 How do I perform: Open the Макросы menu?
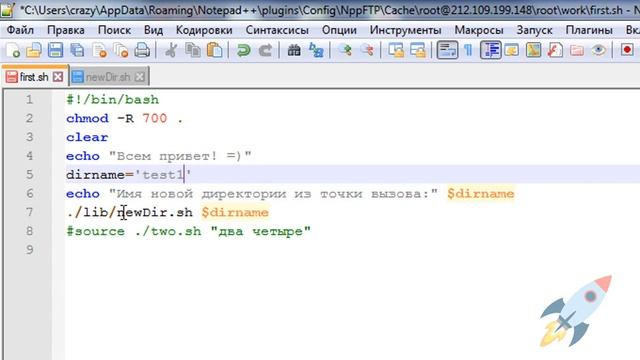(479, 30)
